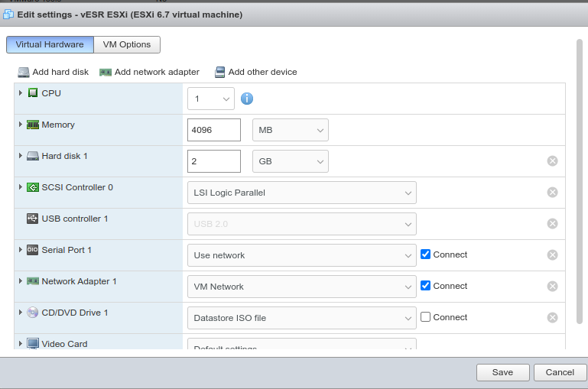
Task: Remove Hard disk 1 using its X icon
Action: (x=552, y=160)
